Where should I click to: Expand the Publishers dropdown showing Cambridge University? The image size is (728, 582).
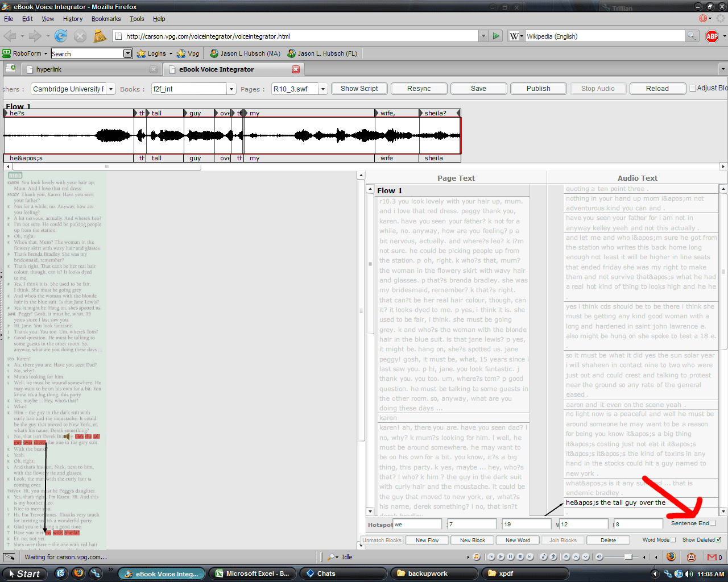[x=111, y=89]
